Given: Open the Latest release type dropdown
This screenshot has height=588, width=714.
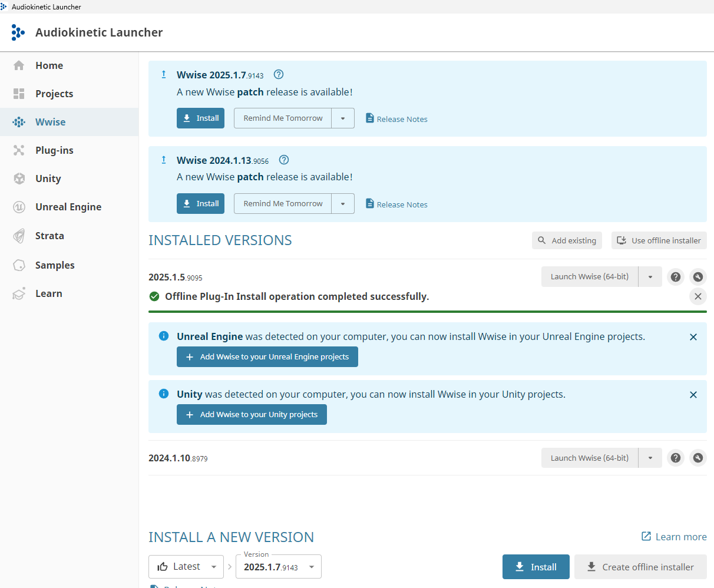Looking at the screenshot, I should tap(186, 566).
